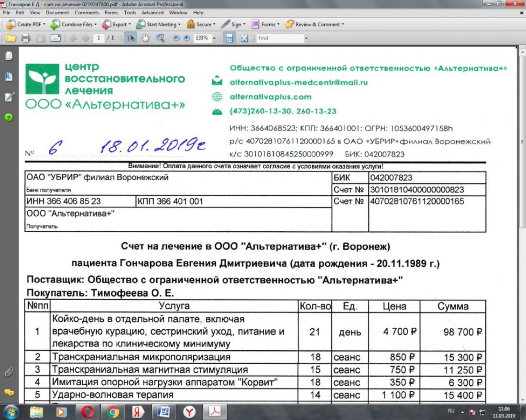Choose the Marquee Zoom tool
The width and height of the screenshot is (526, 420).
point(160,38)
